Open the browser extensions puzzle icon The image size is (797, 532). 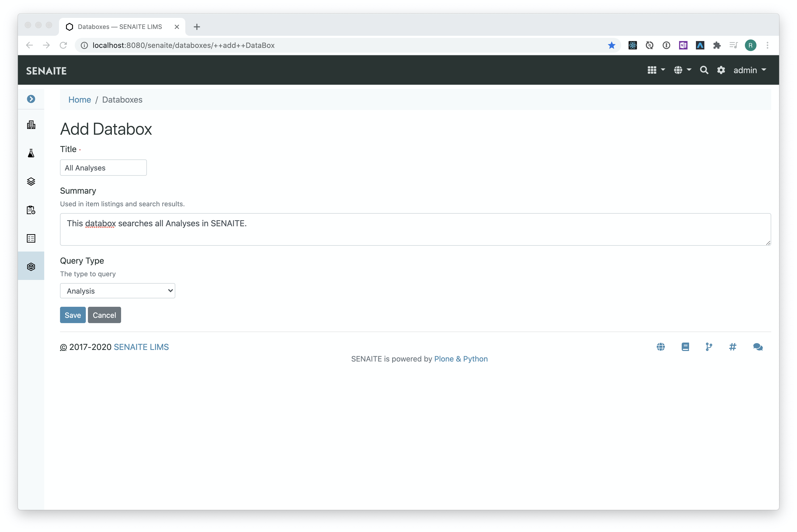pos(716,45)
